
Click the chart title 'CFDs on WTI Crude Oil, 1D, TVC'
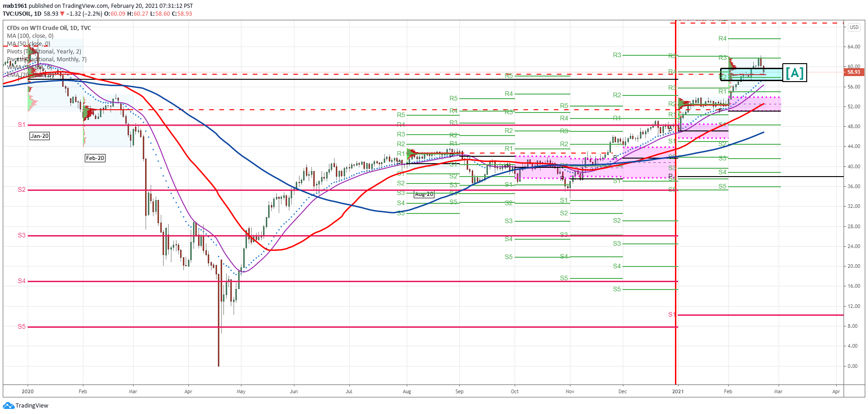click(x=49, y=28)
